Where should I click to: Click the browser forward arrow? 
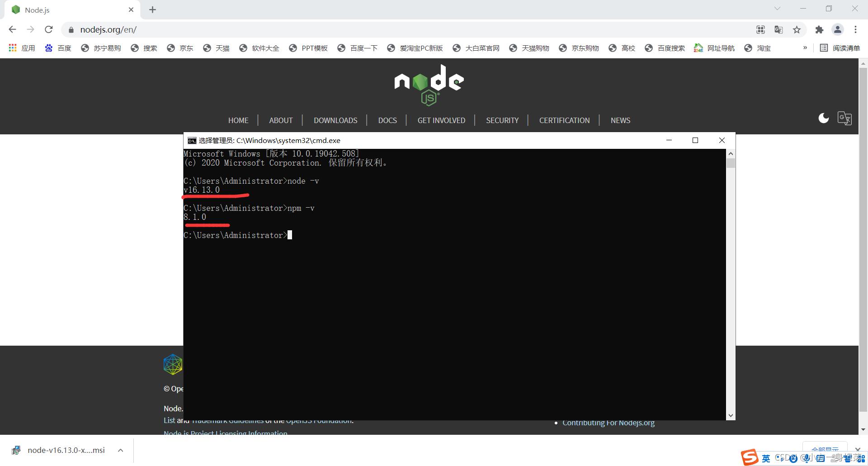pos(30,29)
